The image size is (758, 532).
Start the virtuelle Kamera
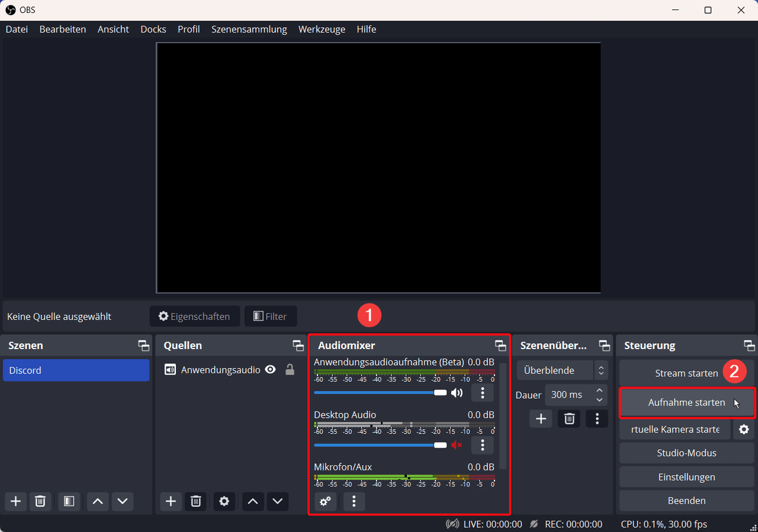[675, 429]
